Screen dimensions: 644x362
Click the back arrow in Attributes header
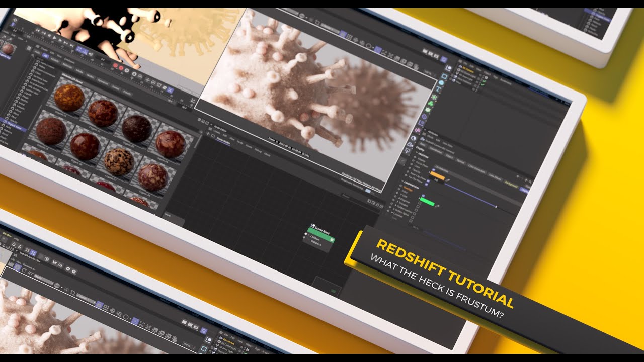[518, 176]
